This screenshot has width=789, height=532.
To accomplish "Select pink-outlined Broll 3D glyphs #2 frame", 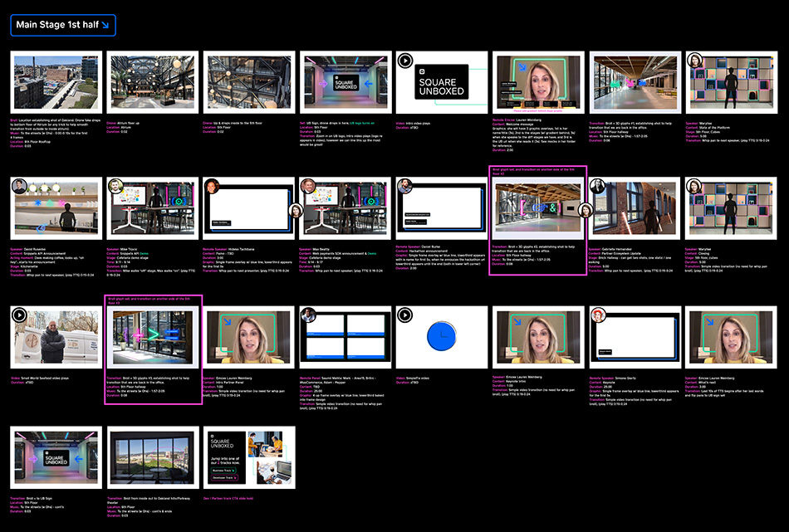I will tap(538, 207).
